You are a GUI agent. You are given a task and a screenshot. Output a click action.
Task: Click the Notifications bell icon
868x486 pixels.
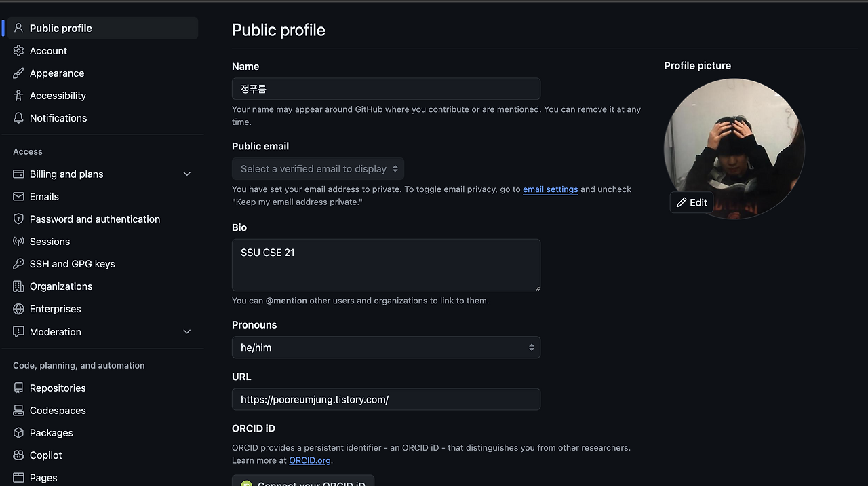[18, 118]
